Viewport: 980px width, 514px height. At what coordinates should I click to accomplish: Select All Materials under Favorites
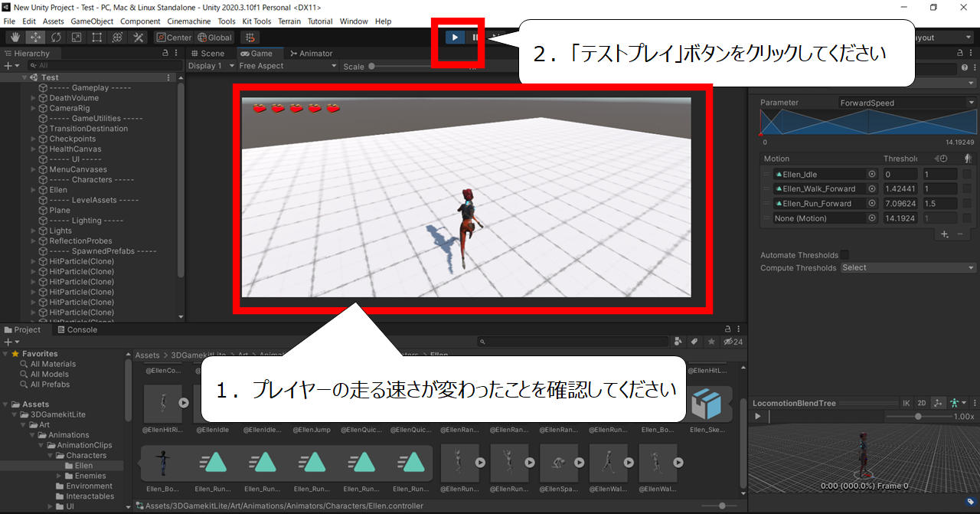[53, 364]
